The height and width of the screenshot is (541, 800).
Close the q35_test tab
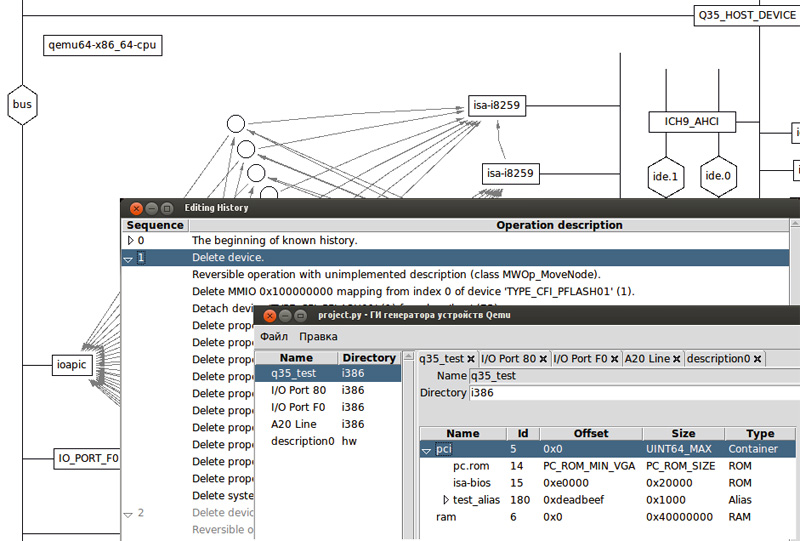click(472, 359)
